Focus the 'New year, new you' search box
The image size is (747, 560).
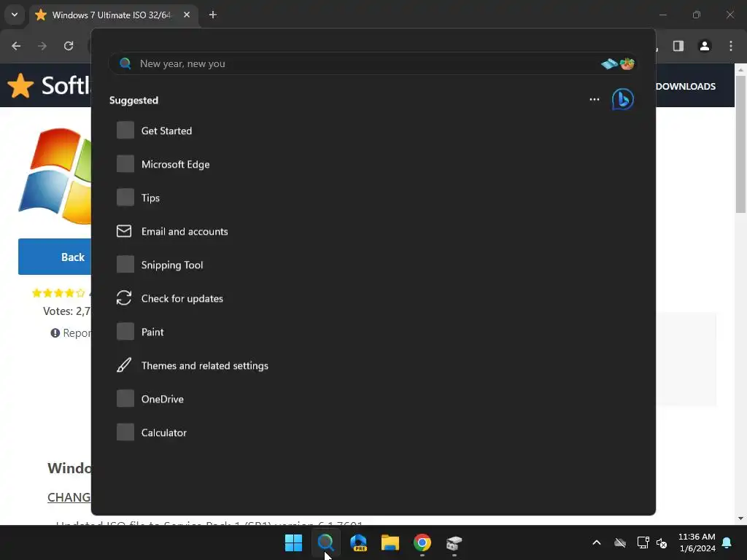coord(373,63)
